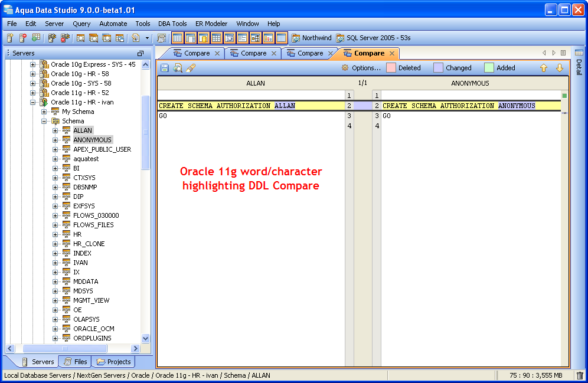The height and width of the screenshot is (383, 588).
Task: Click the SQL Server 2005 - 53s shortcut
Action: point(374,38)
